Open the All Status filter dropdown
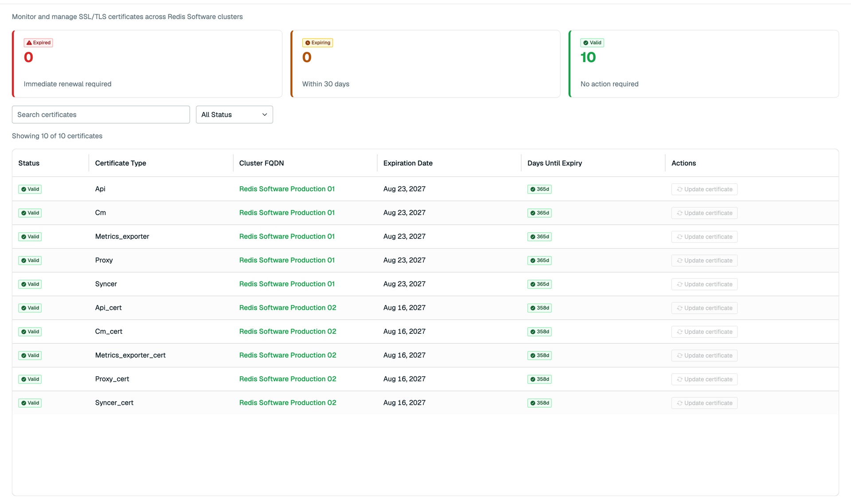 click(x=234, y=114)
